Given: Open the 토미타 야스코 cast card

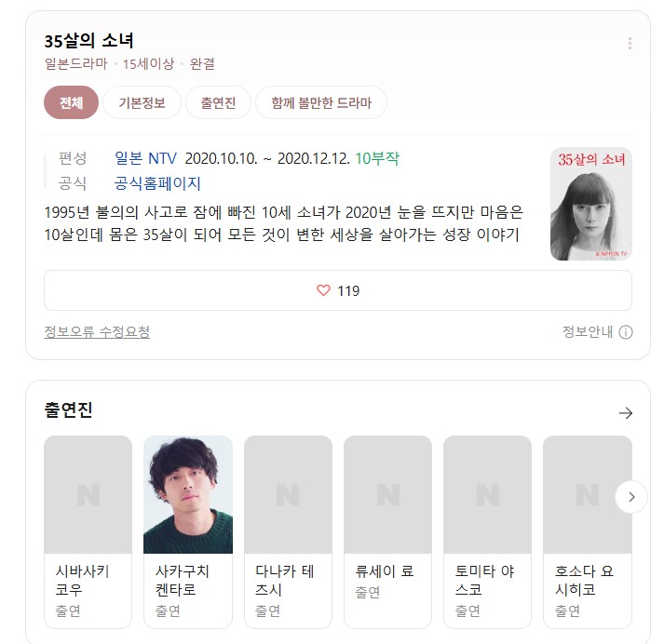Looking at the screenshot, I should [487, 532].
